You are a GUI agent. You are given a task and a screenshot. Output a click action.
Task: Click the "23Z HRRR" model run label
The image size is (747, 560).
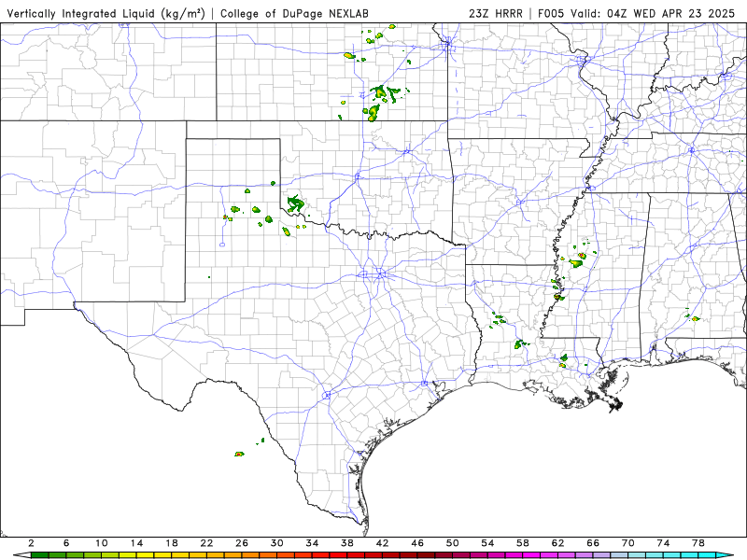coord(496,14)
